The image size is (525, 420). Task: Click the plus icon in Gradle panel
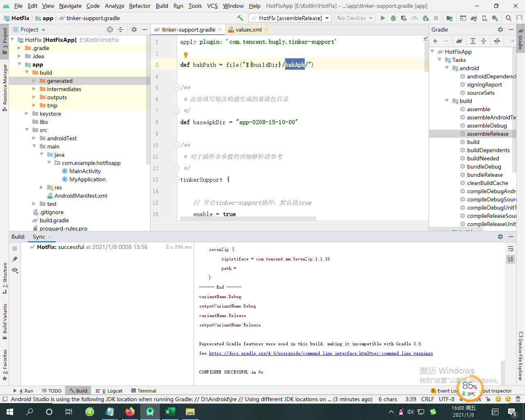pos(435,41)
